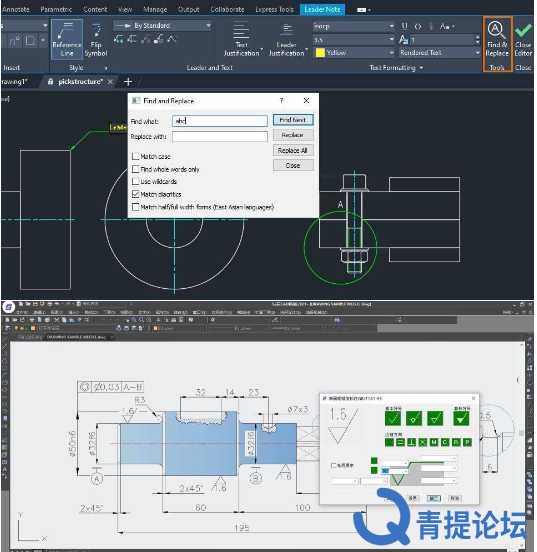This screenshot has width=537, height=552.
Task: Open the change case Aa dropdown
Action: pos(447,26)
